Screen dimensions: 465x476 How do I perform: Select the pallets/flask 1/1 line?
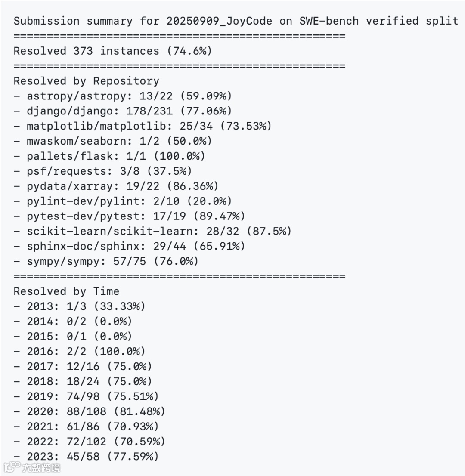point(109,156)
